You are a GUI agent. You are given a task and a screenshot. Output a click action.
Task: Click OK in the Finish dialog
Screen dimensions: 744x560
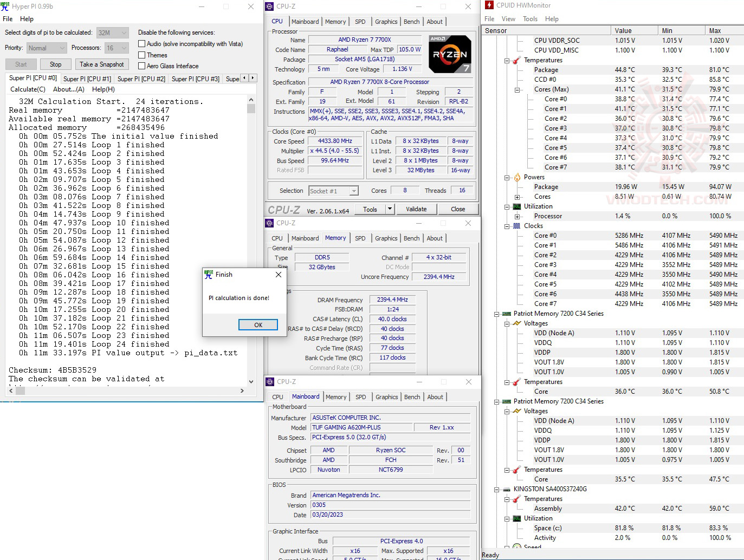point(258,324)
